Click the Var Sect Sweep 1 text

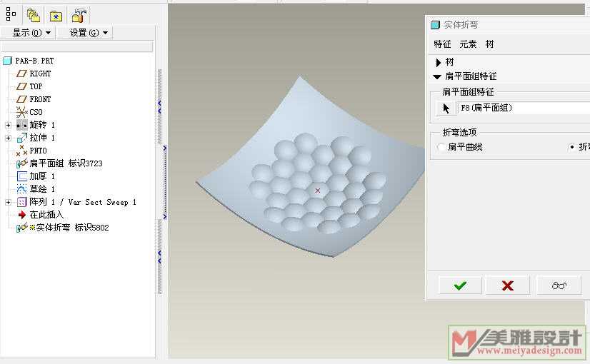pos(102,202)
